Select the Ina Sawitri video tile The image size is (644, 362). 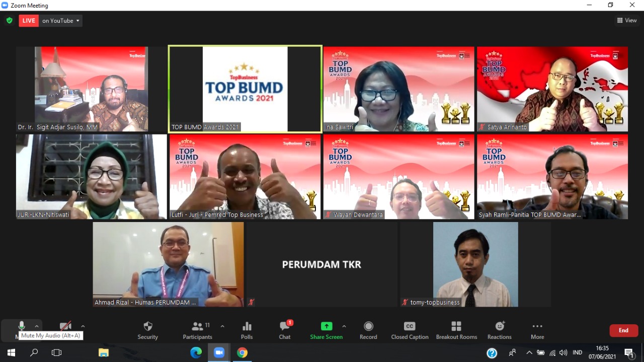coord(398,89)
